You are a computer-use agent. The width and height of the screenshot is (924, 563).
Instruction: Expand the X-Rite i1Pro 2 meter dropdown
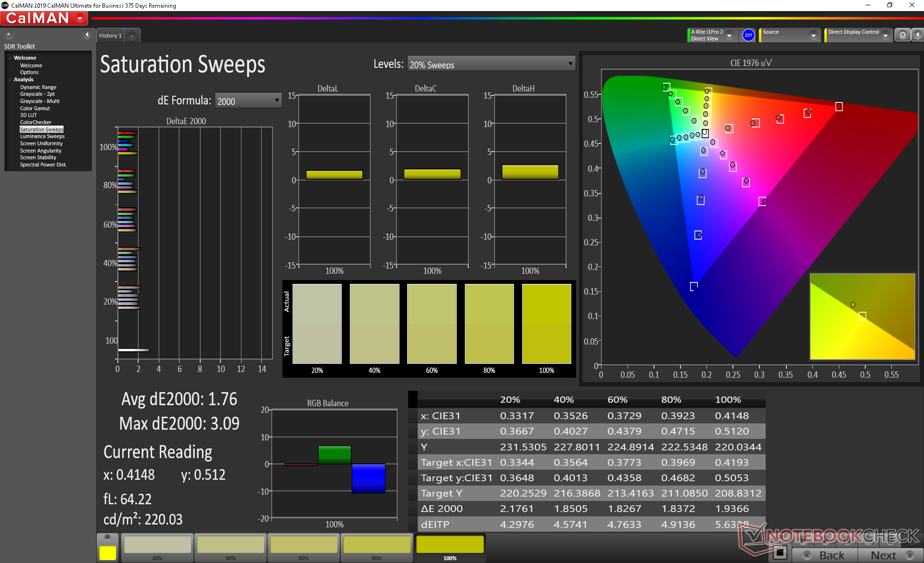point(730,36)
